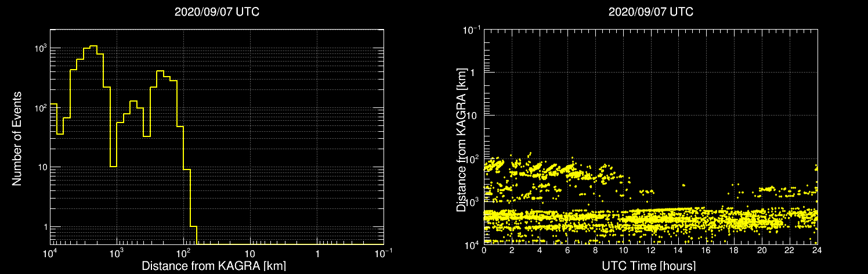Screen dimensions: 868x274
Task: Click the histogram's title "2020/09/07 UTC"
Action: pos(217,12)
